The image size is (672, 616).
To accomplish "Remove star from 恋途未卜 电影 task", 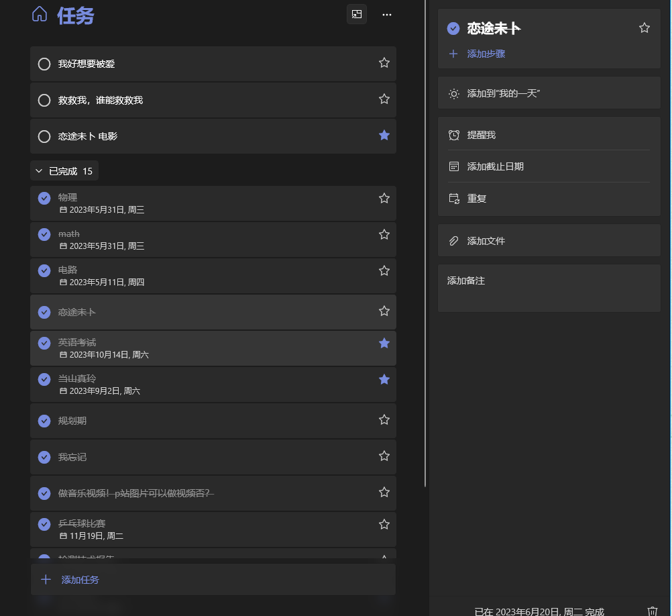I will pyautogui.click(x=384, y=136).
